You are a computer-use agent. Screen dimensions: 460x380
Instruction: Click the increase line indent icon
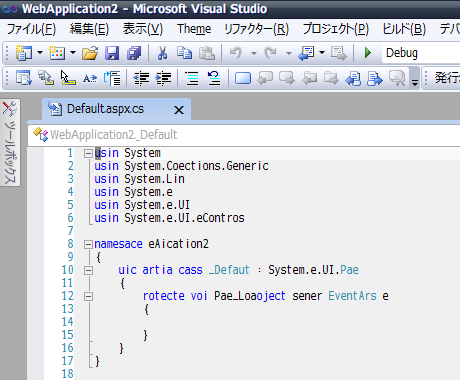(x=163, y=79)
